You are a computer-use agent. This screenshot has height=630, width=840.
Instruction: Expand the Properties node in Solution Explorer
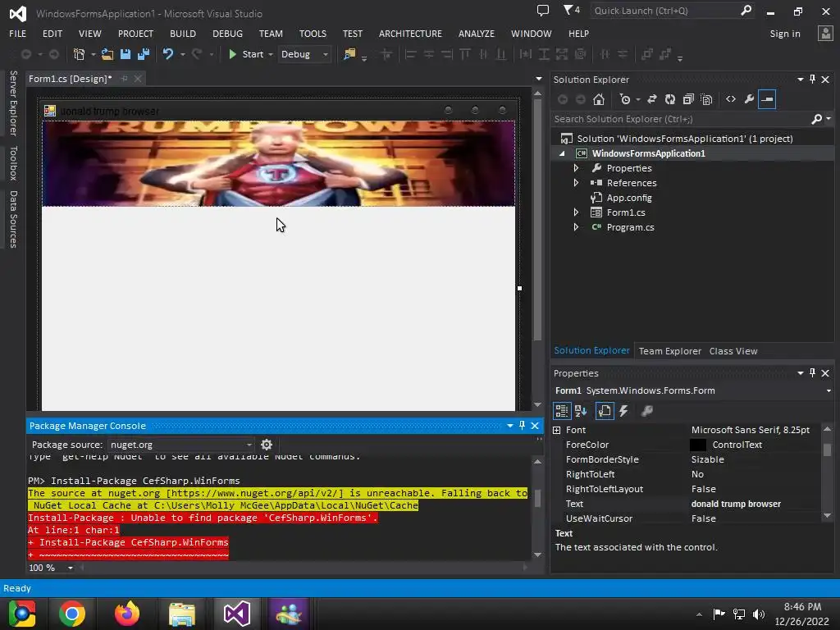(x=576, y=168)
